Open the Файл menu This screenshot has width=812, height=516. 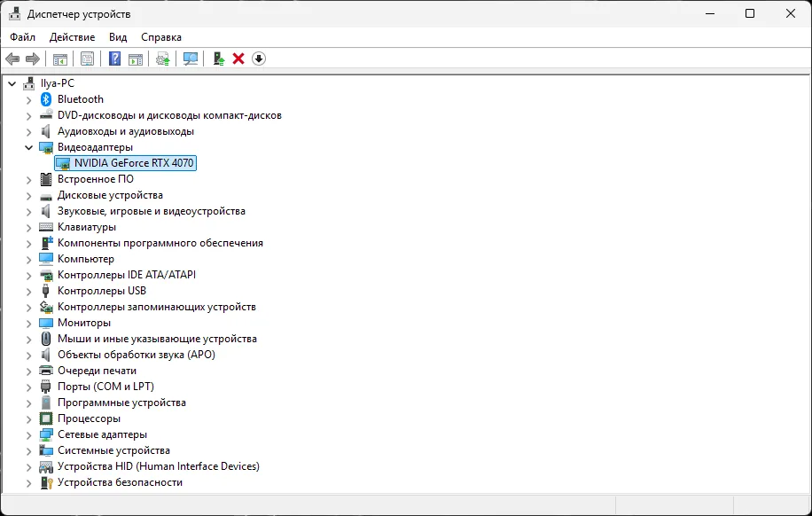(23, 37)
